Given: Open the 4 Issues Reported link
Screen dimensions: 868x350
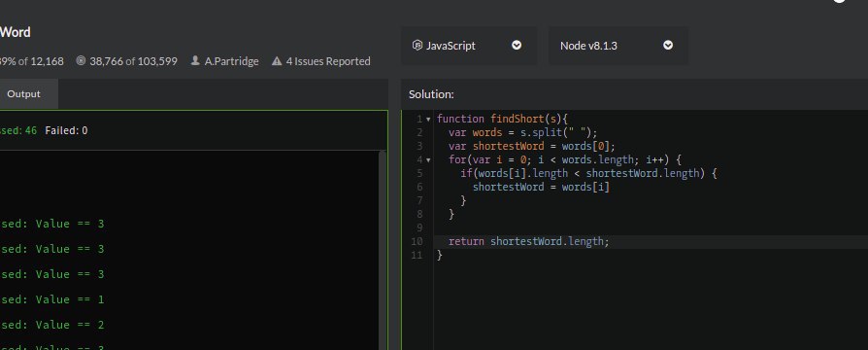Looking at the screenshot, I should click(328, 61).
